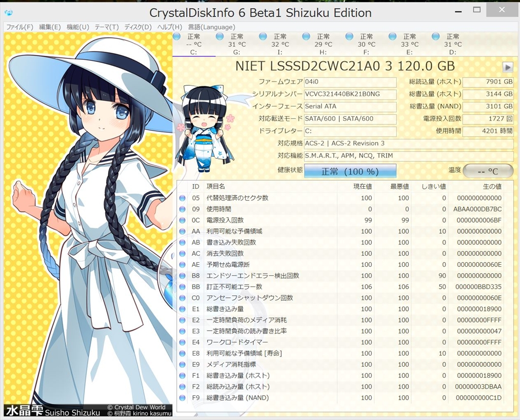Open the ディスク(D) menu
520x420 pixels.
point(138,27)
